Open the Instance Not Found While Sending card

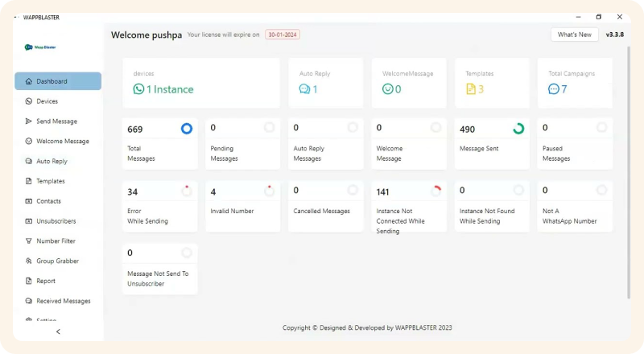492,207
